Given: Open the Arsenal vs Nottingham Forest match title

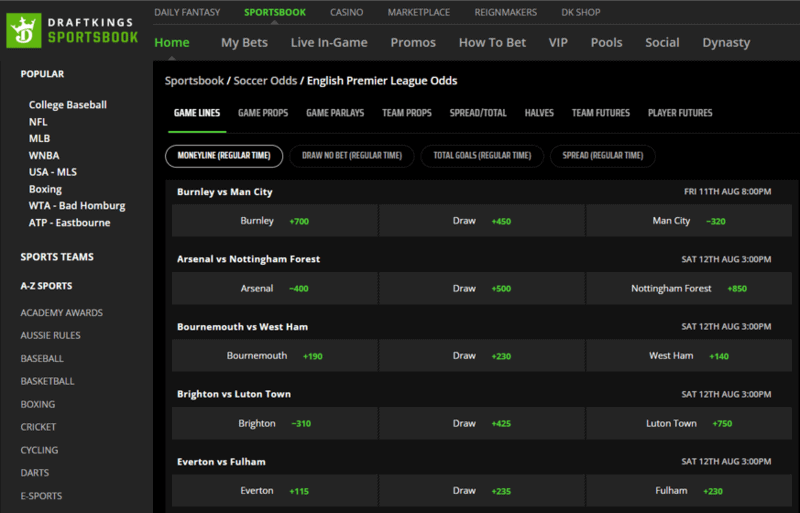Looking at the screenshot, I should coord(248,259).
